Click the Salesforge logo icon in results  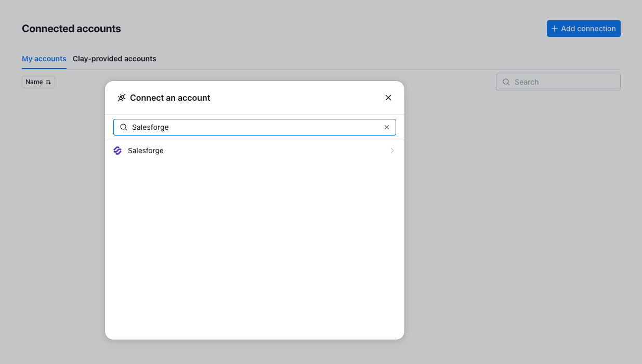pyautogui.click(x=117, y=151)
